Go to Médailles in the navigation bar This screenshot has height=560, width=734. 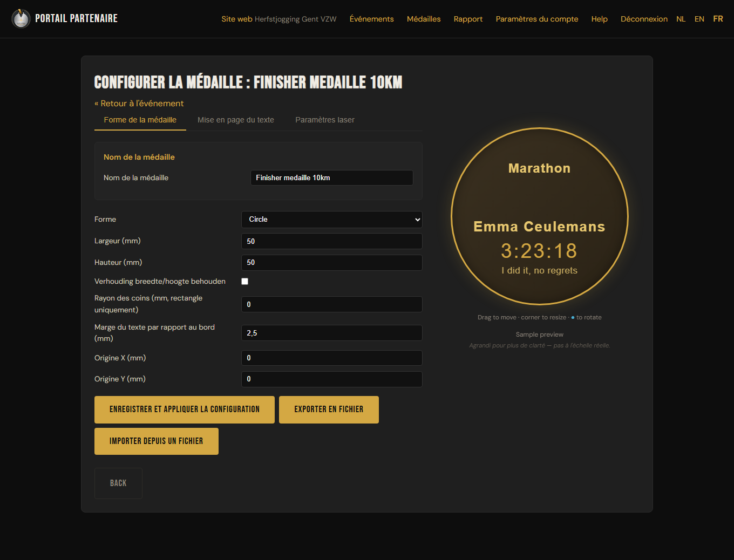(x=424, y=19)
